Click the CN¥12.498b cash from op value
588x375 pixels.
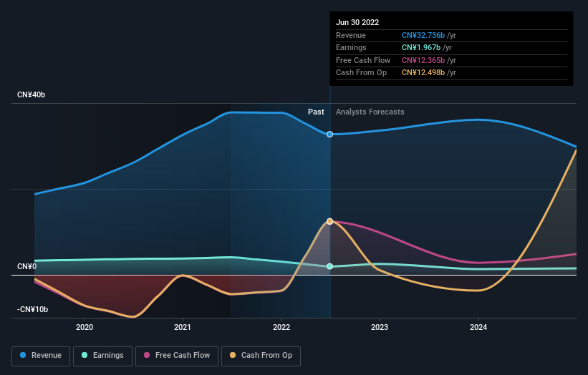tap(423, 73)
